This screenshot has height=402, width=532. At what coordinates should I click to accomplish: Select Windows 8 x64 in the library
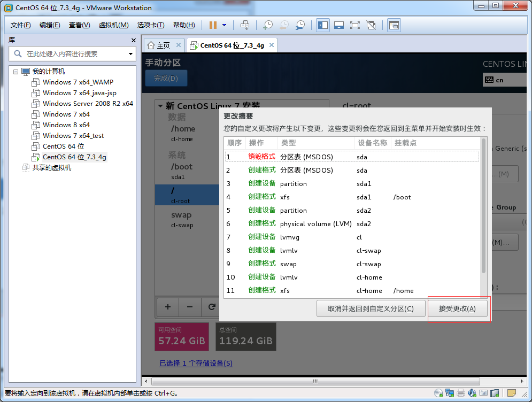[66, 125]
